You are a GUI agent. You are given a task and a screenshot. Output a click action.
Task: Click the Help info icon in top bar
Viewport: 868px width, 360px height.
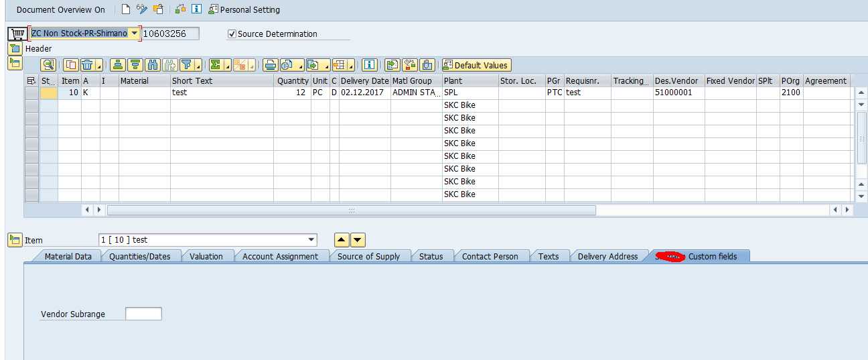[x=196, y=9]
